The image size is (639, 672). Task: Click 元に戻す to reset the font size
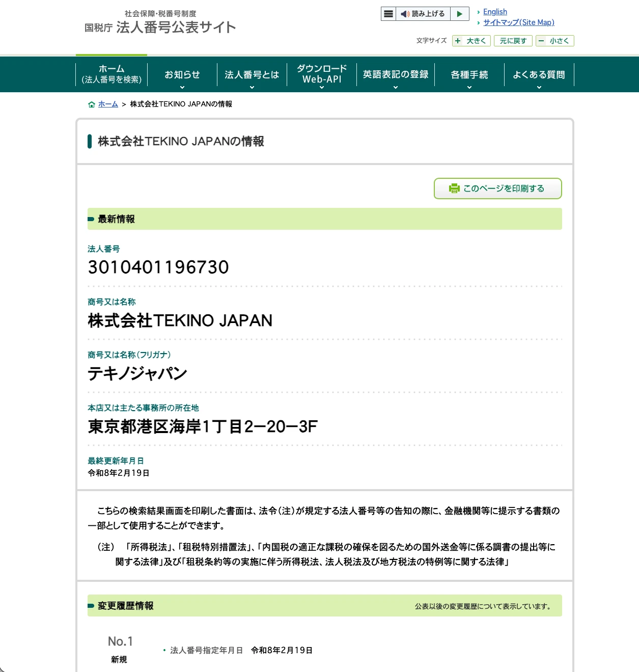[x=513, y=41]
